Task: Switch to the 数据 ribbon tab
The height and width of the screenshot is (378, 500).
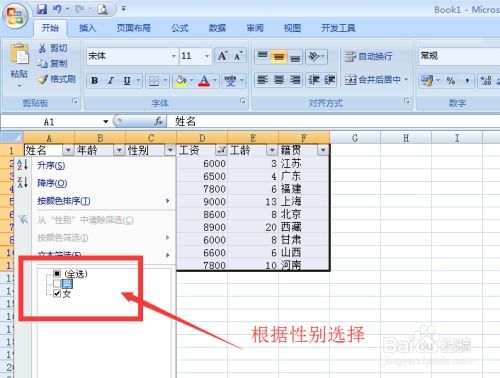Action: [217, 28]
